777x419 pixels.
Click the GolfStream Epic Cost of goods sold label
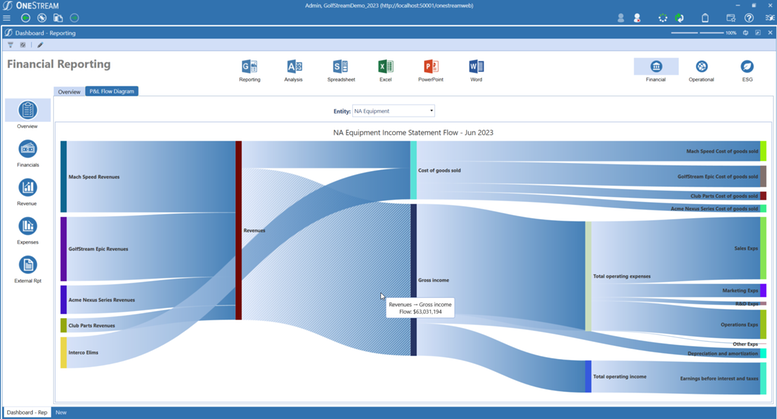tap(718, 176)
